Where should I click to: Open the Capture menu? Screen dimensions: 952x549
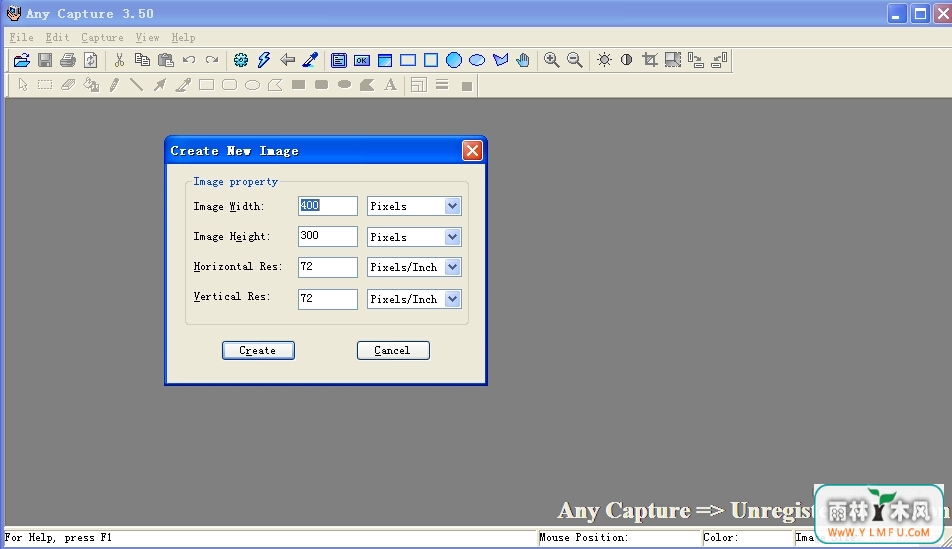click(x=102, y=38)
